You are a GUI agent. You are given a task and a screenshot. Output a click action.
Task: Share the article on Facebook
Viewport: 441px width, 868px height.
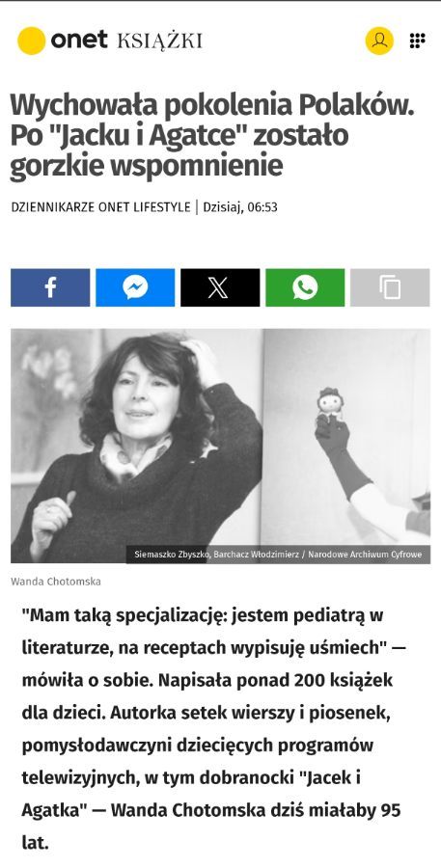(x=50, y=287)
